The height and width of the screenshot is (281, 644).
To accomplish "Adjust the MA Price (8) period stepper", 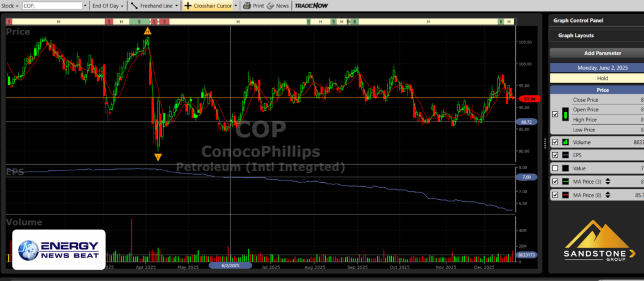I will 608,195.
